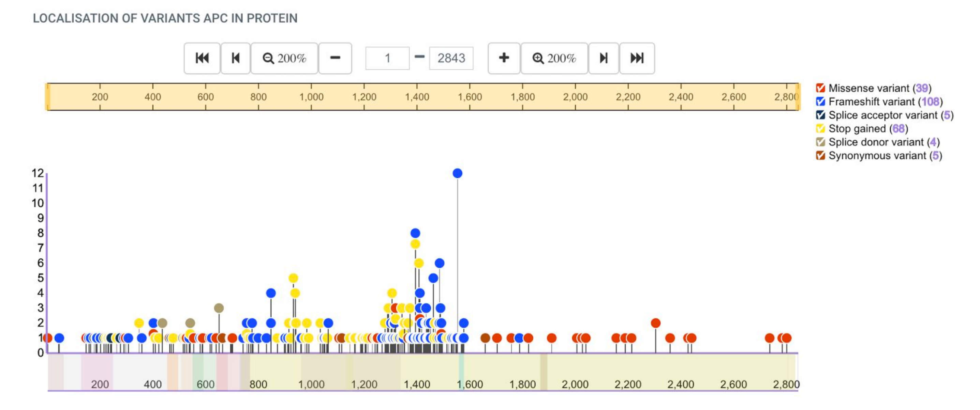
Task: Step forward with single skip-forward icon
Action: click(x=603, y=58)
